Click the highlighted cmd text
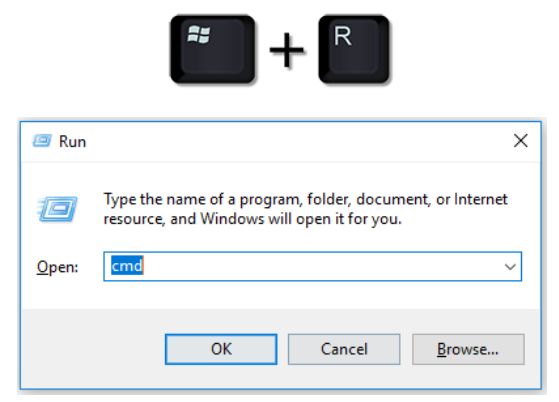The width and height of the screenshot is (559, 402). click(127, 266)
